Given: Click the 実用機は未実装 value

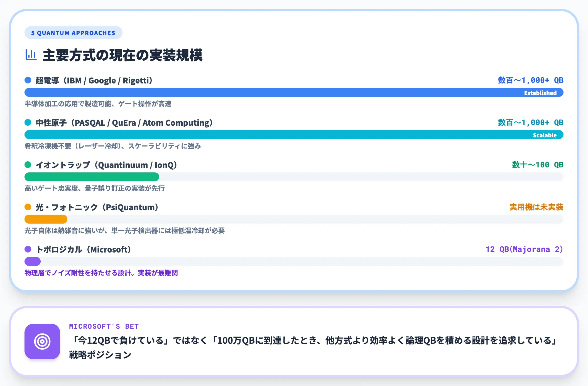Looking at the screenshot, I should (x=536, y=207).
